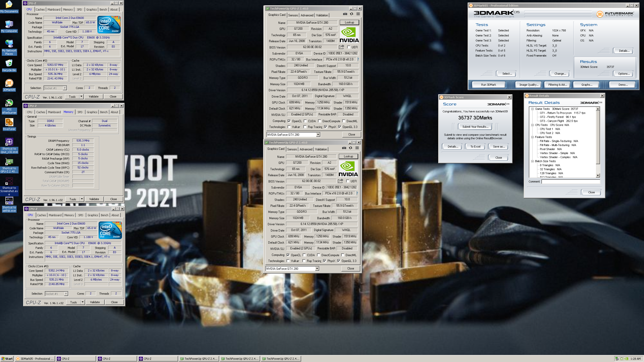Click Image Quality button in 3DMark05
The image size is (644, 362).
529,85
